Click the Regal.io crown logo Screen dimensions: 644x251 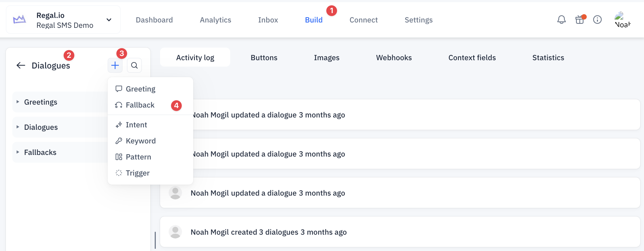(x=20, y=20)
